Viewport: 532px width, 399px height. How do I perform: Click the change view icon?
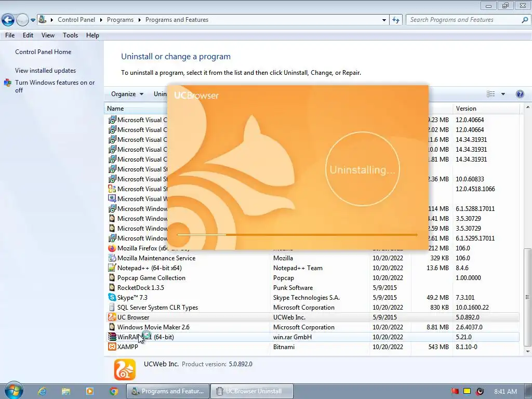[490, 94]
